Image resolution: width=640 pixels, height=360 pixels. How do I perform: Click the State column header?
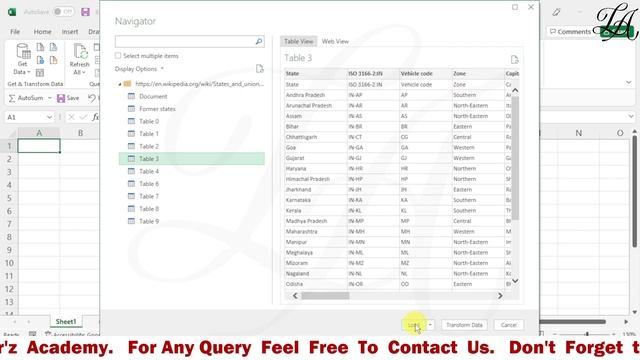point(316,73)
